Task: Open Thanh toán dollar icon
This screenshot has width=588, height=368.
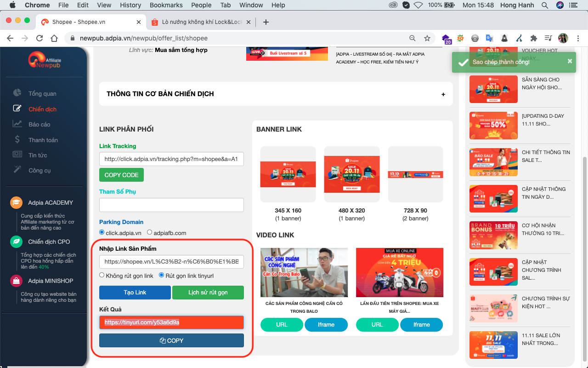Action: coord(17,139)
